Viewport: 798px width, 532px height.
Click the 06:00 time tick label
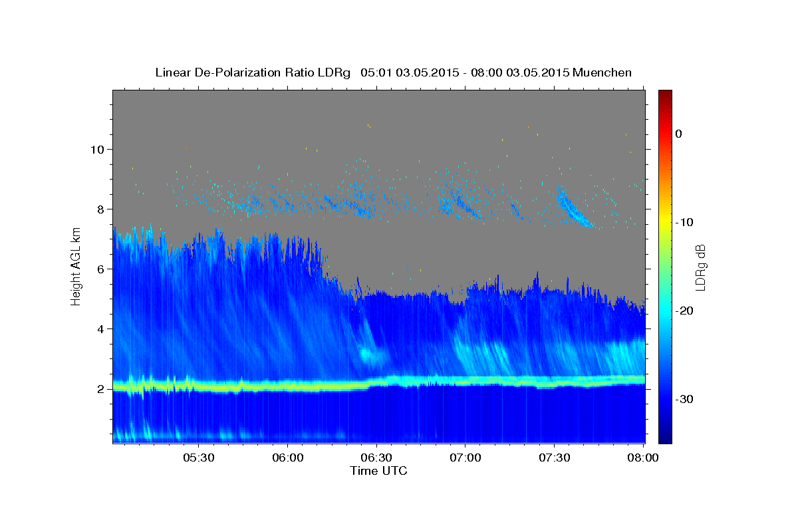[288, 458]
